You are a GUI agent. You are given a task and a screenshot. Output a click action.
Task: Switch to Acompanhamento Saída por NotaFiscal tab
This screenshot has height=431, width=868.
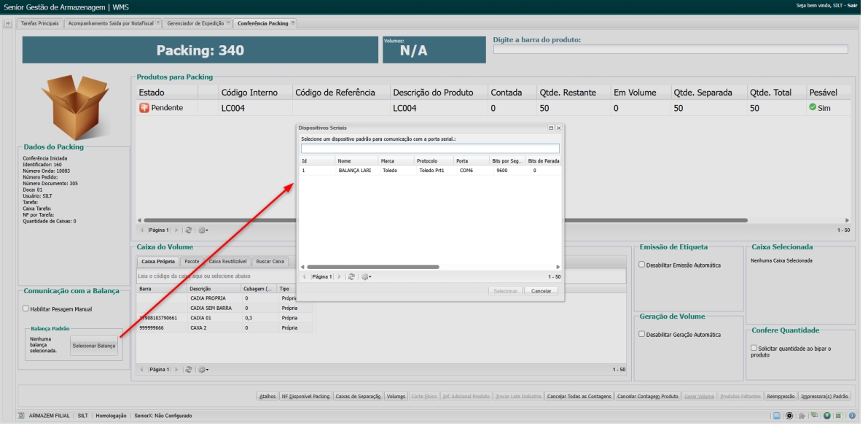coord(113,23)
